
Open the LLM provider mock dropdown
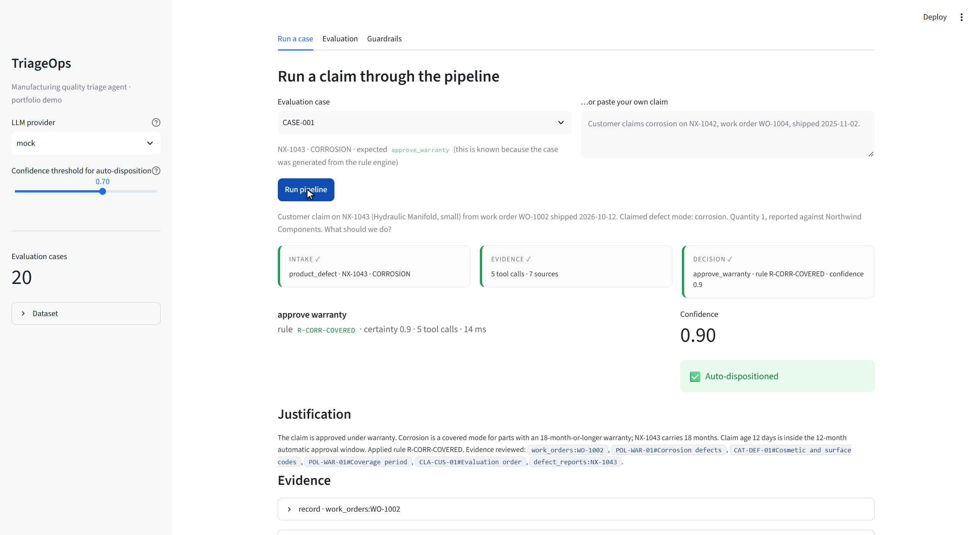pos(86,143)
